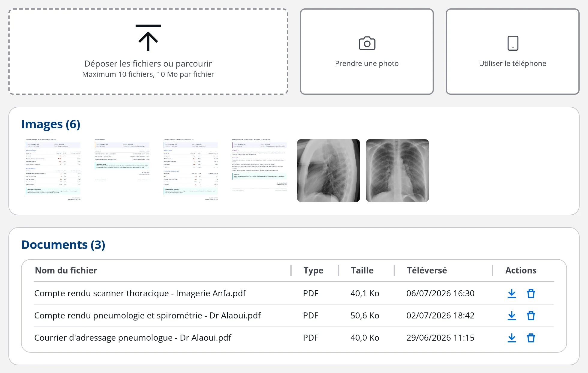This screenshot has height=373, width=588.
Task: Click the 'Utiliser le téléphone' label
Action: 513,63
